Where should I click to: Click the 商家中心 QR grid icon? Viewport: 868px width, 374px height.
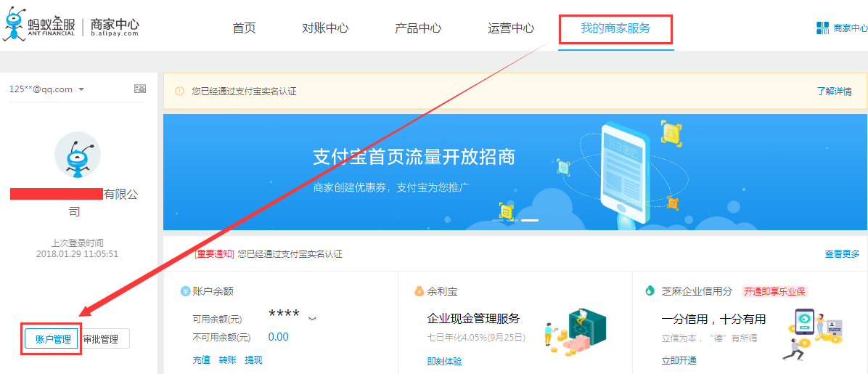click(822, 28)
